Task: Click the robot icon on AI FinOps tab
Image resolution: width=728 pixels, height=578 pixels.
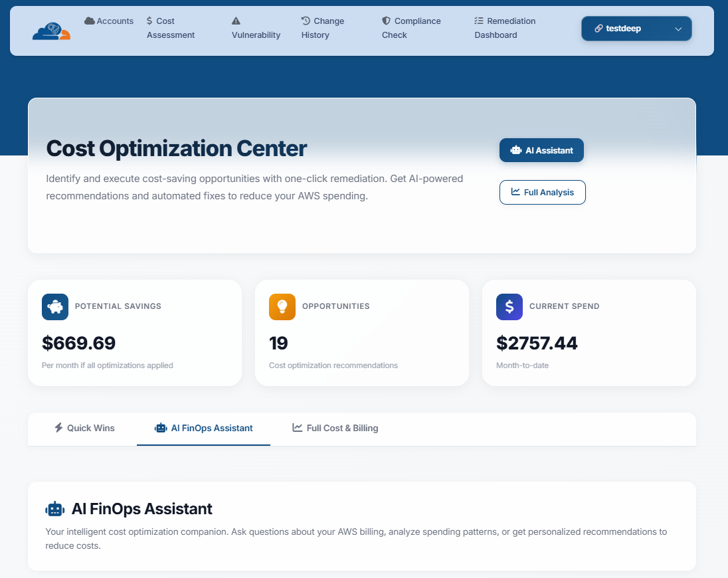Action: click(x=161, y=428)
